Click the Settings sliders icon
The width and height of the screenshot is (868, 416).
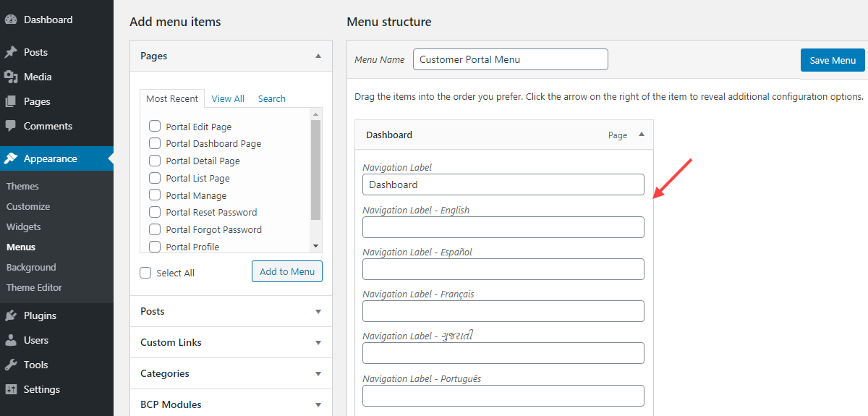click(11, 390)
